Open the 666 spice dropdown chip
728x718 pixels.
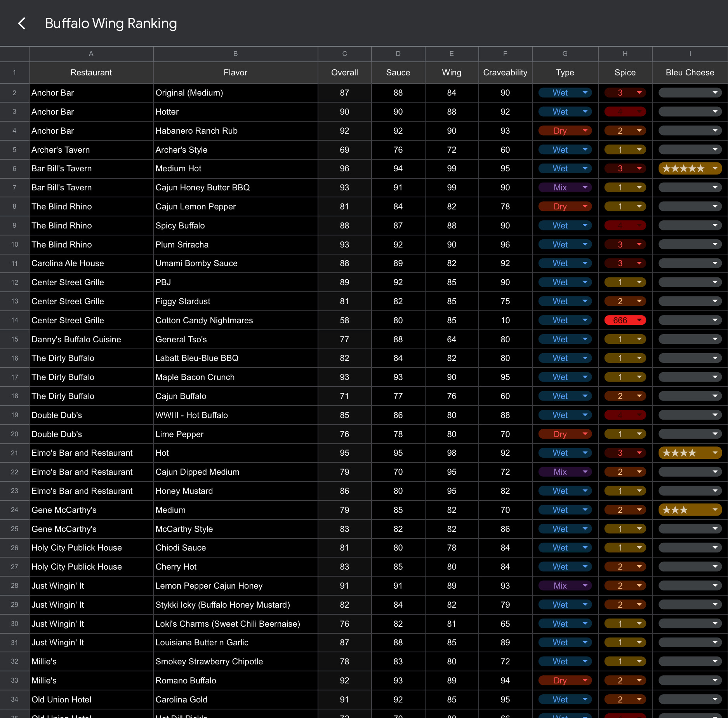[625, 321]
